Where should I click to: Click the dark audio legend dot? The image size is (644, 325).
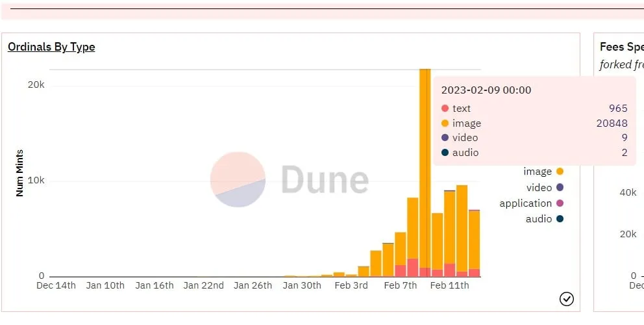560,219
